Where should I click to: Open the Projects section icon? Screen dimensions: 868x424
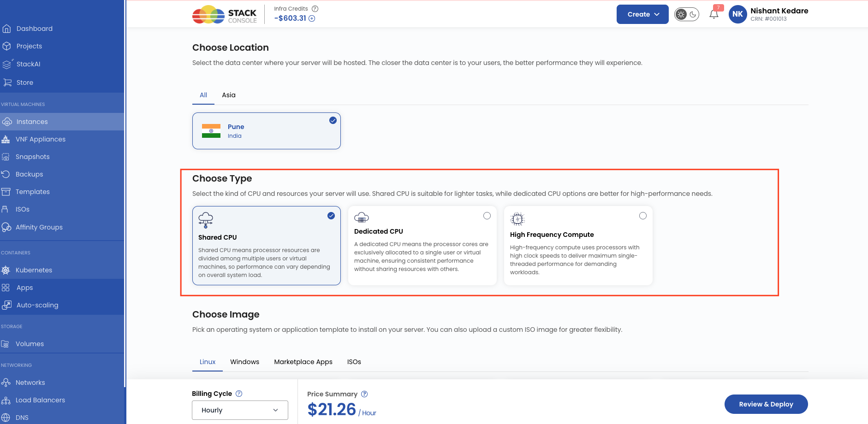[6, 46]
